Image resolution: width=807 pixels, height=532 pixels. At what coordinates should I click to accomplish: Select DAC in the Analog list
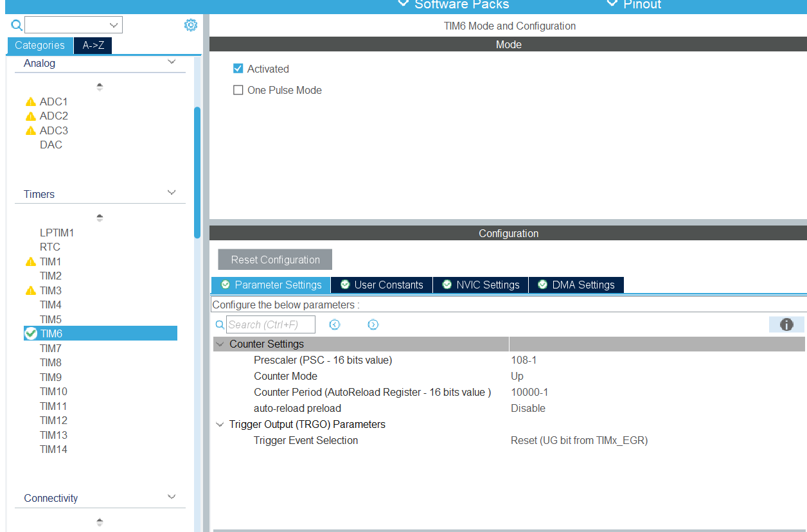51,145
